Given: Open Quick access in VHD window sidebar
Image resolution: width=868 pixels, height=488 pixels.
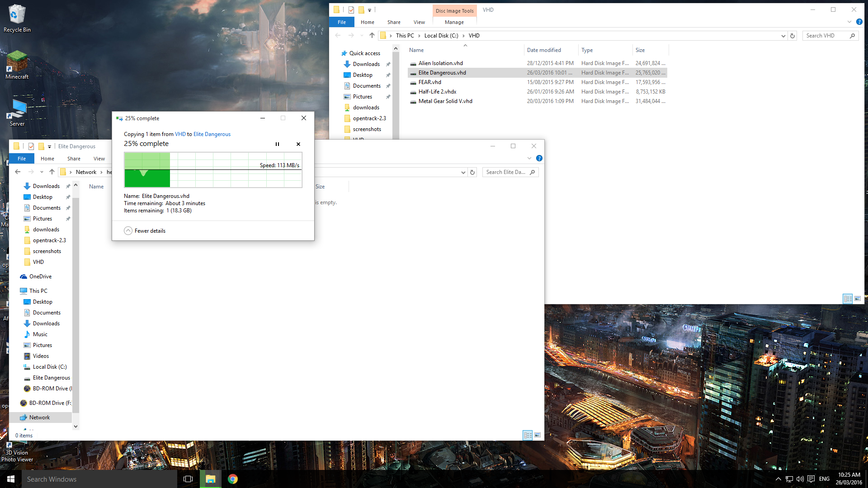Looking at the screenshot, I should click(x=364, y=53).
